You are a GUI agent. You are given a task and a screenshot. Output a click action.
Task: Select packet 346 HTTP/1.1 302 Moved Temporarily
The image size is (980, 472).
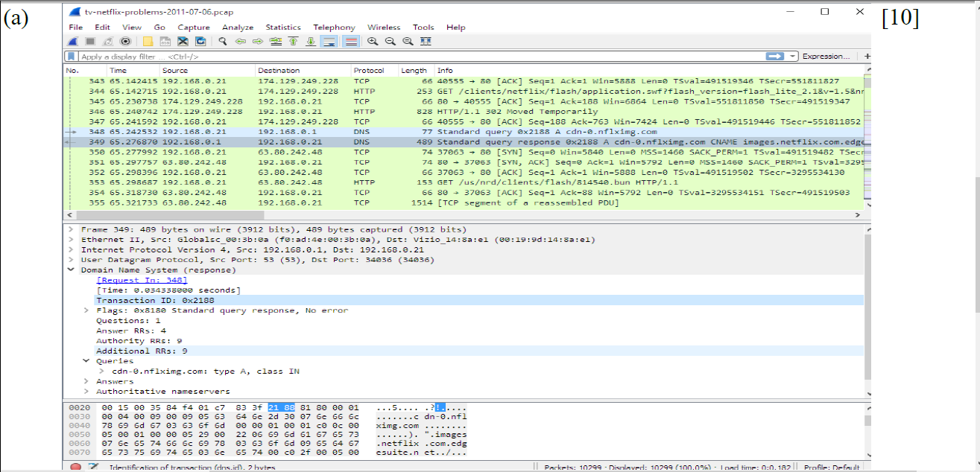click(x=464, y=111)
